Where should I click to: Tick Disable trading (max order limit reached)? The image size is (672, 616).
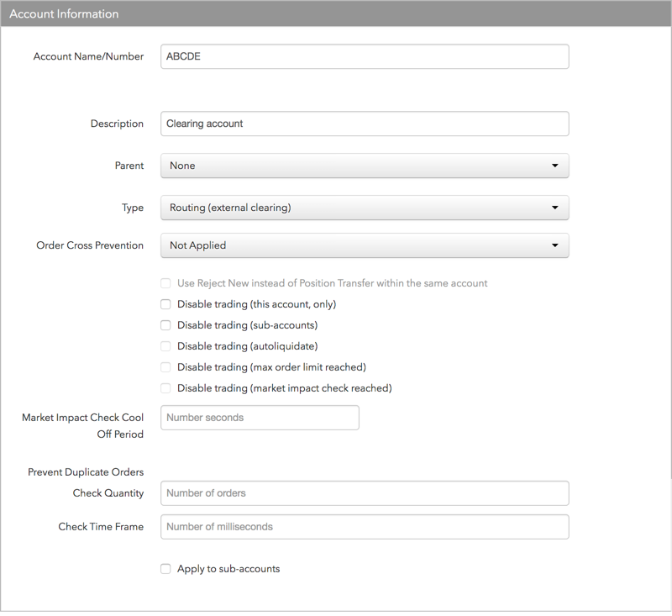(165, 367)
